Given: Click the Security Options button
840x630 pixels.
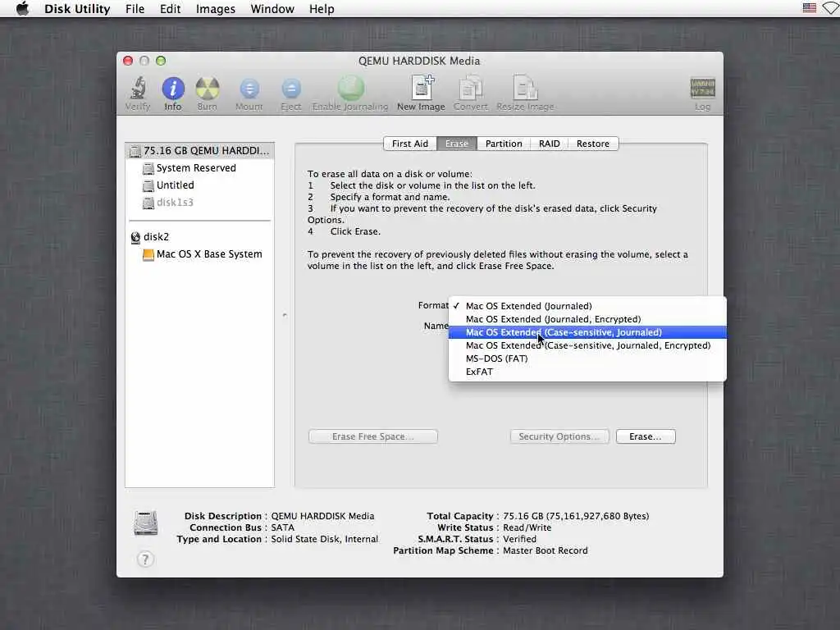Looking at the screenshot, I should pos(559,436).
